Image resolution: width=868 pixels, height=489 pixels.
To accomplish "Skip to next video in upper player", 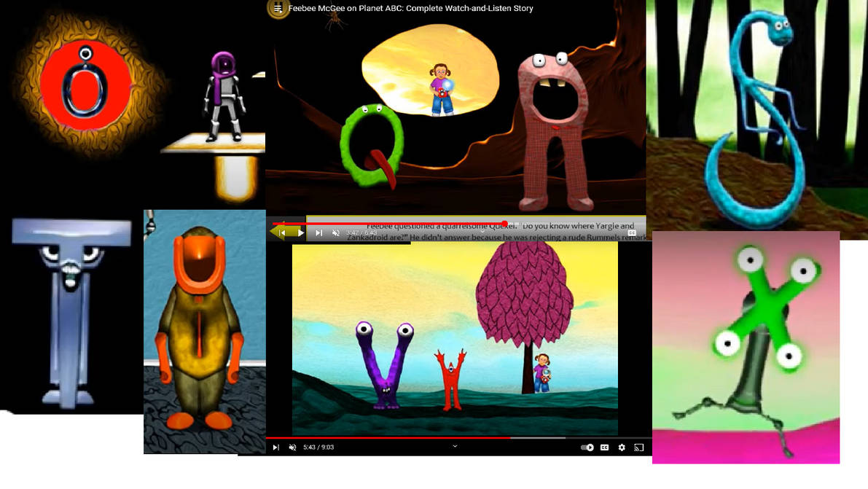I will point(319,233).
